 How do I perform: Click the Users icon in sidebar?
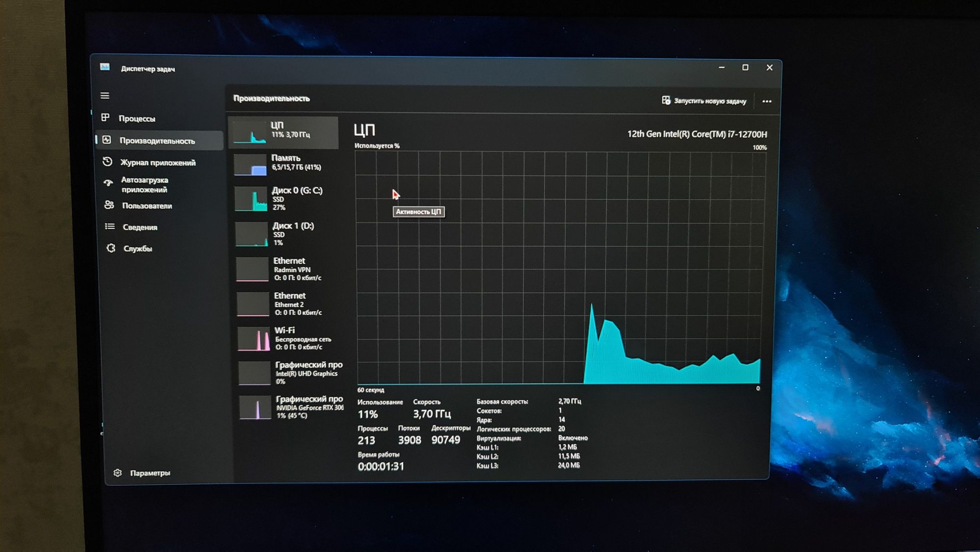109,205
